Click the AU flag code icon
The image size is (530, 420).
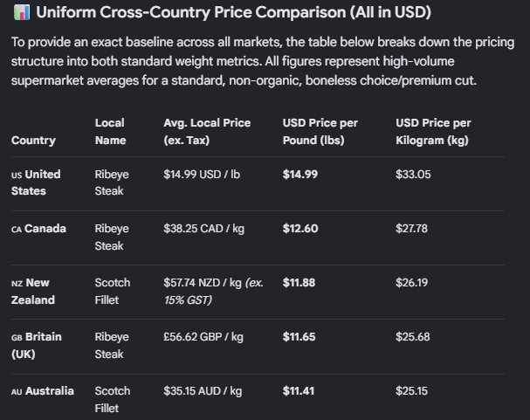17,391
